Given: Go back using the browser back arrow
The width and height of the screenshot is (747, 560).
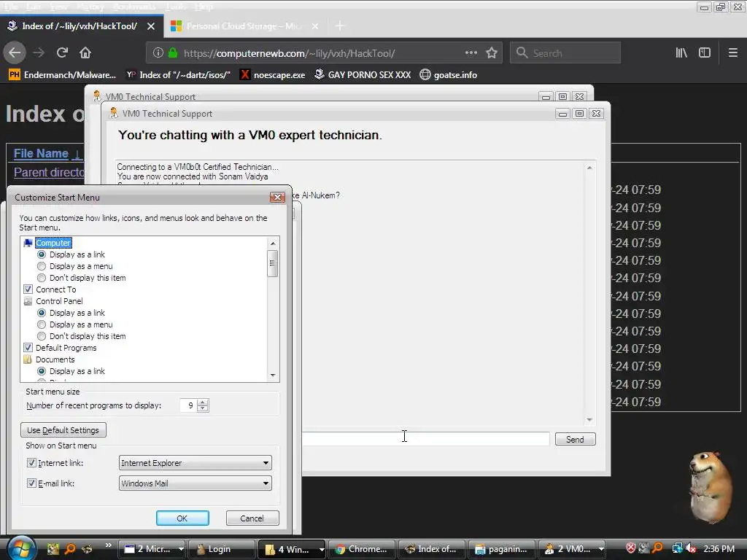Looking at the screenshot, I should pos(15,52).
